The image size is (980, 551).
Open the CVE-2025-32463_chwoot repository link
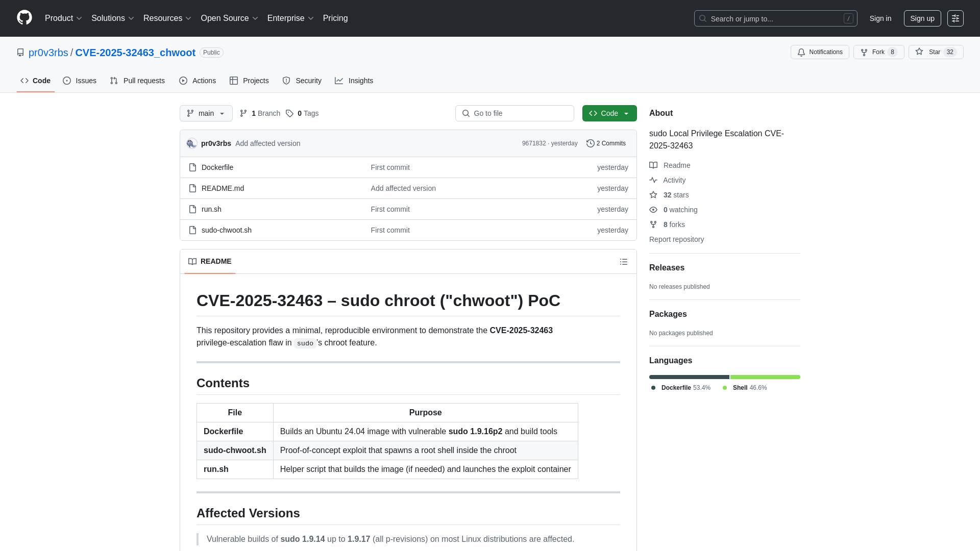click(x=135, y=53)
